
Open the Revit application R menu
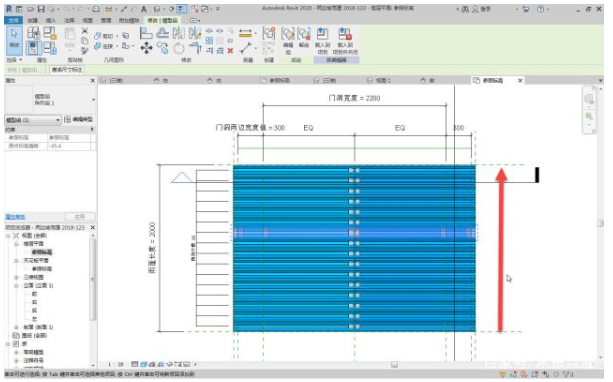[9, 9]
